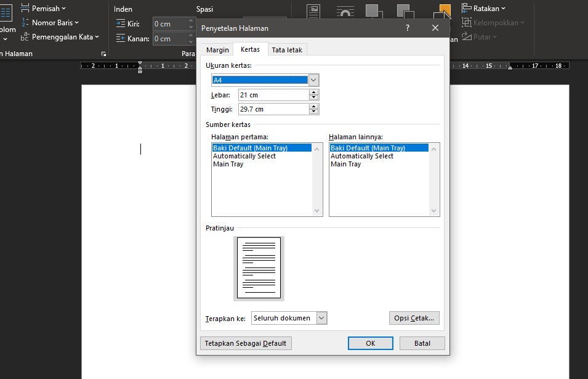This screenshot has width=588, height=379.
Task: Expand the Ukuran kertas paper size dropdown
Action: 313,80
